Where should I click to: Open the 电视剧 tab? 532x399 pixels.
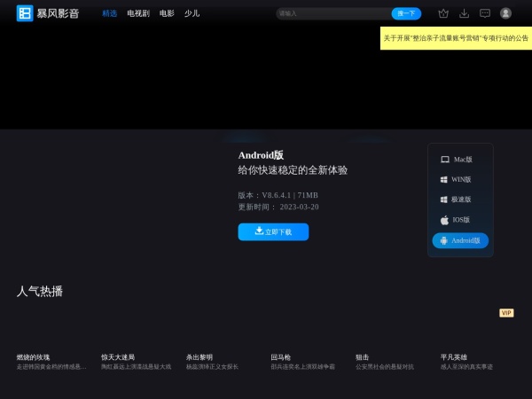tap(138, 13)
